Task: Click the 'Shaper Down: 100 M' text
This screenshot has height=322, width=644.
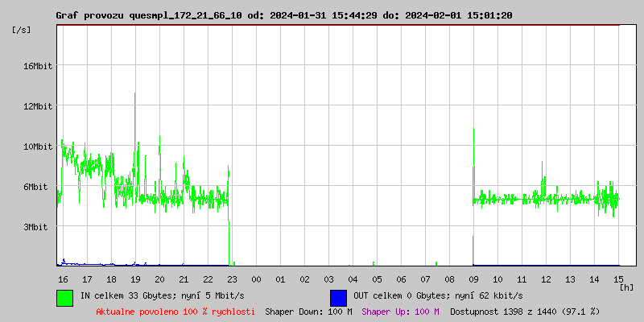Action: point(308,312)
